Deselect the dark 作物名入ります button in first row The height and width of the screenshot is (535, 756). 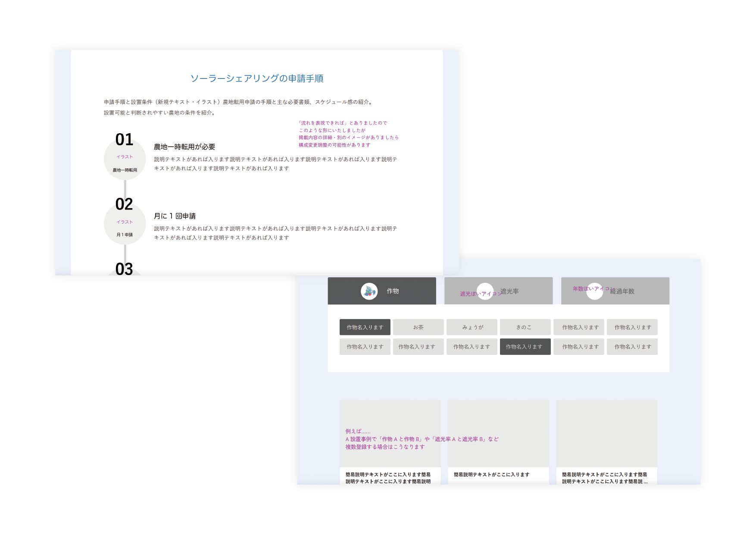click(x=365, y=327)
